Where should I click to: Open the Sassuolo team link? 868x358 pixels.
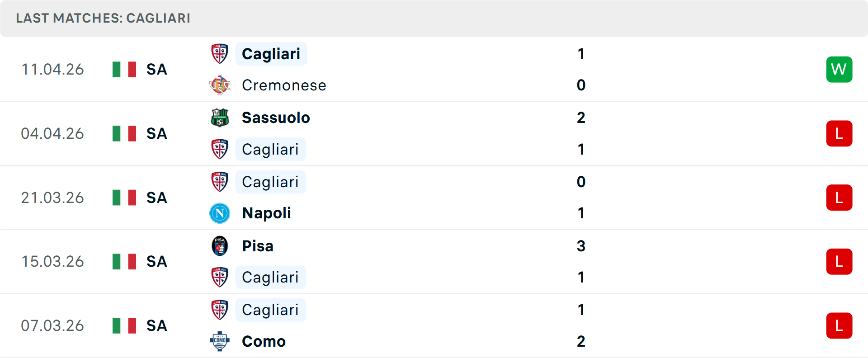click(x=276, y=118)
